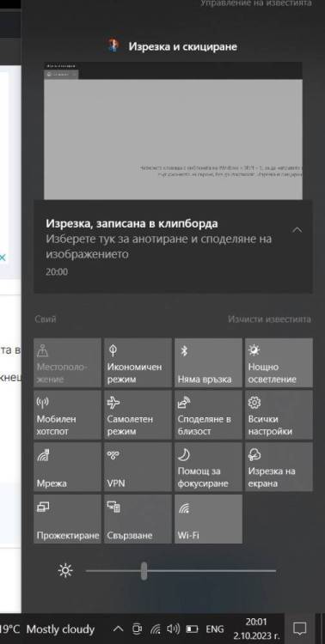Close the ad X in background window
The height and width of the screenshot is (644, 325).
[2, 258]
